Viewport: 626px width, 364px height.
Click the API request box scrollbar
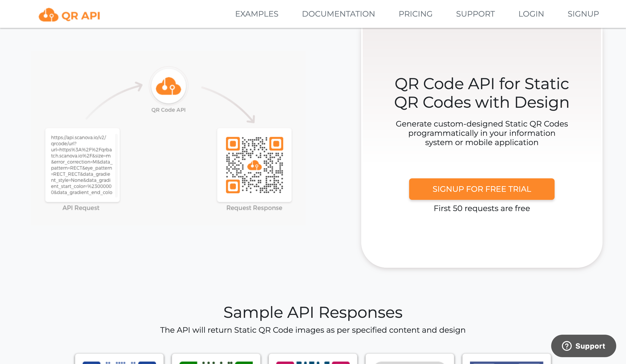pyautogui.click(x=116, y=165)
